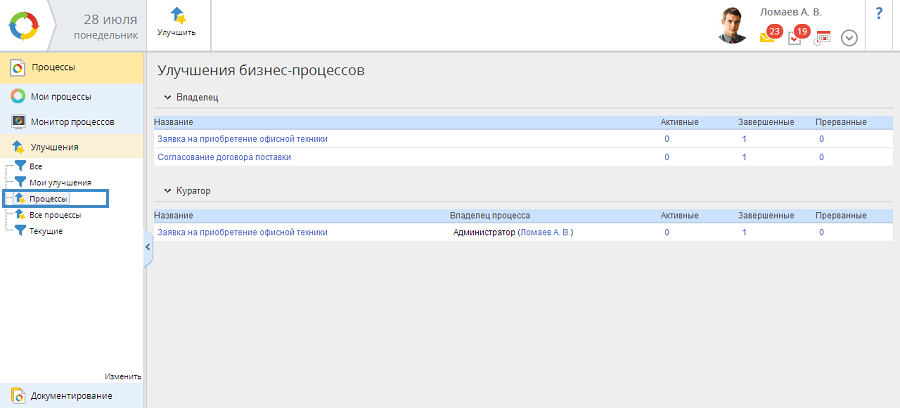
Task: Open Документирование sidebar section
Action: (71, 396)
